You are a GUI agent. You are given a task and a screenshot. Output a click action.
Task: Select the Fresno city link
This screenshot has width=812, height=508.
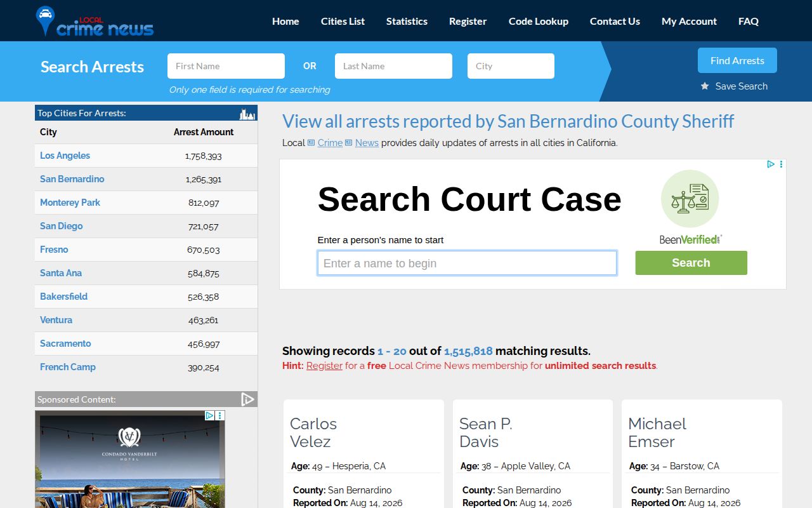pyautogui.click(x=54, y=250)
